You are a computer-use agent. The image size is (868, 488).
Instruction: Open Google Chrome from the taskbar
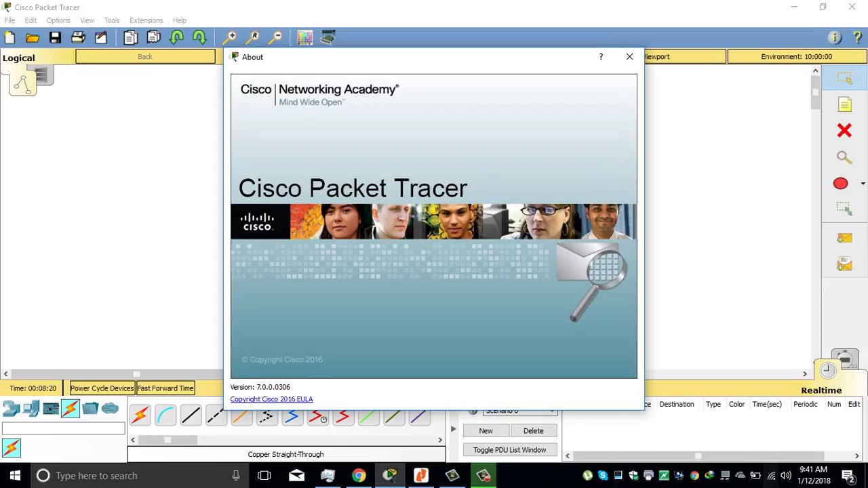359,476
